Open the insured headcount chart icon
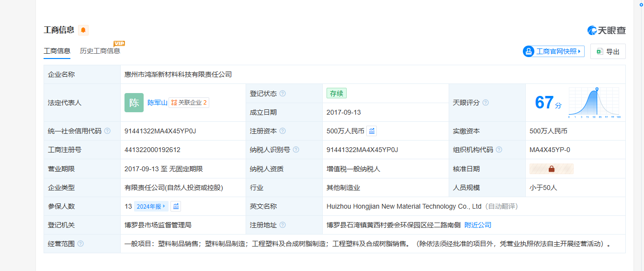Image resolution: width=644 pixels, height=271 pixels. (x=176, y=206)
